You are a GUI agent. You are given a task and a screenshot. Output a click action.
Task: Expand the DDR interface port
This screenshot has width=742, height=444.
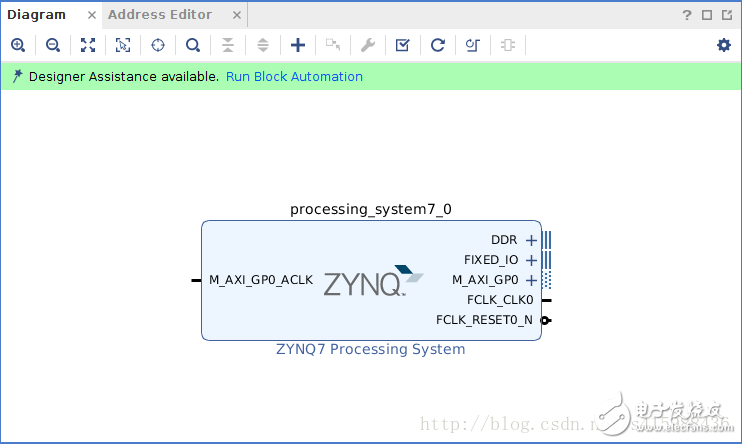tap(531, 240)
